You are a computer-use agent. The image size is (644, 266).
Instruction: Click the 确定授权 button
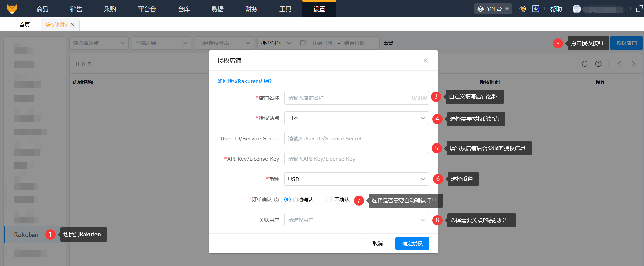pos(412,243)
